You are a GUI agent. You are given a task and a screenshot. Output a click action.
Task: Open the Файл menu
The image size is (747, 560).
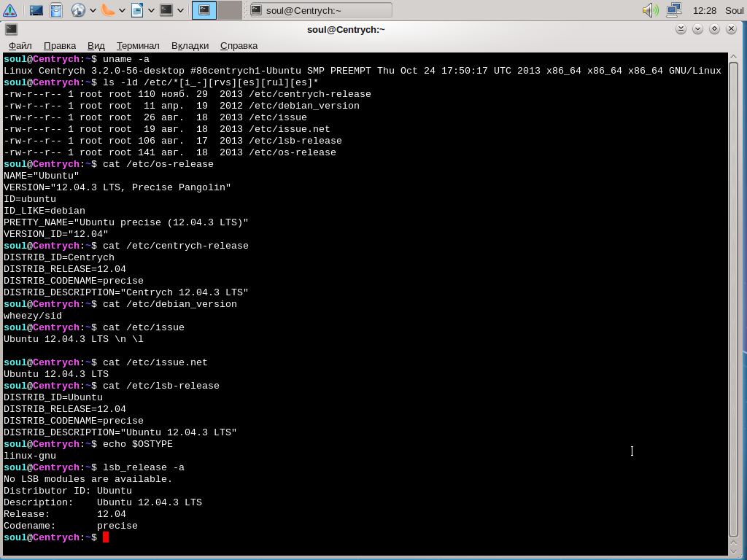[x=20, y=46]
